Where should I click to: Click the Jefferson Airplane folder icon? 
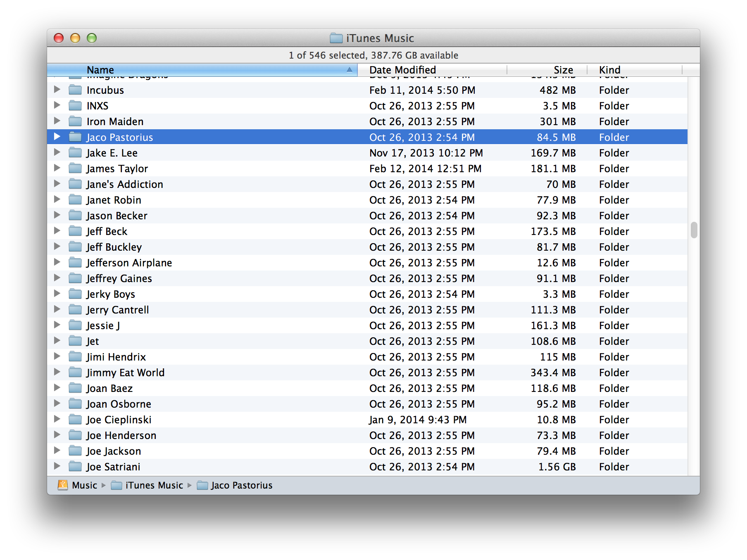75,262
